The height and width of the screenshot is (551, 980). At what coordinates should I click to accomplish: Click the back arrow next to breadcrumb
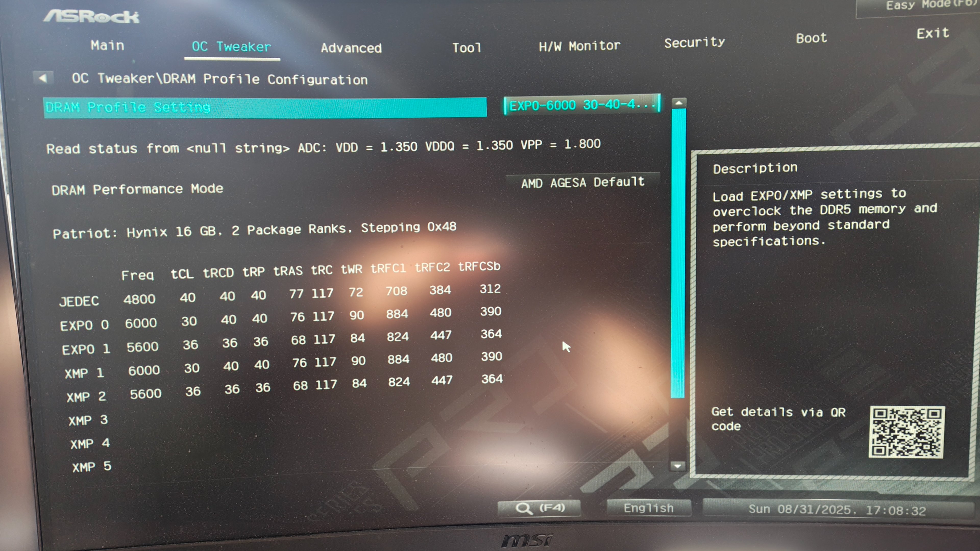43,78
